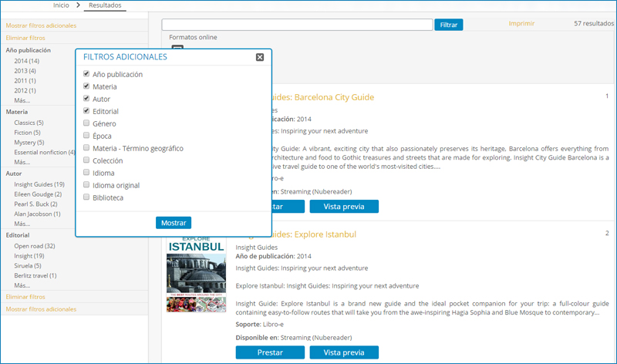Enable the Género filter checkbox
The width and height of the screenshot is (617, 364).
(x=86, y=123)
